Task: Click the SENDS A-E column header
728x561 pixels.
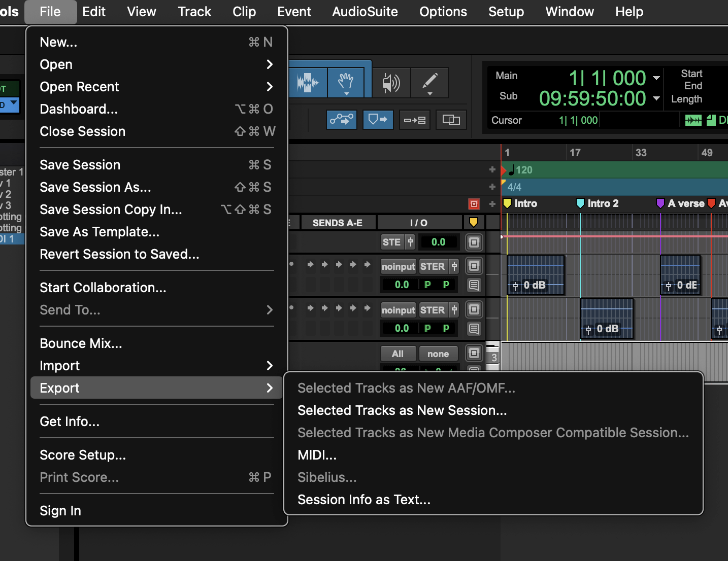Action: pyautogui.click(x=337, y=223)
